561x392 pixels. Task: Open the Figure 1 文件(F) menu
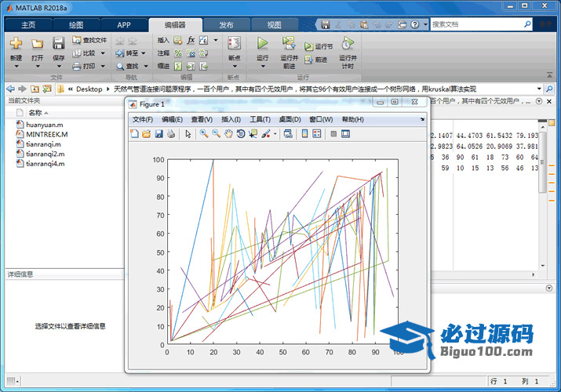click(142, 119)
